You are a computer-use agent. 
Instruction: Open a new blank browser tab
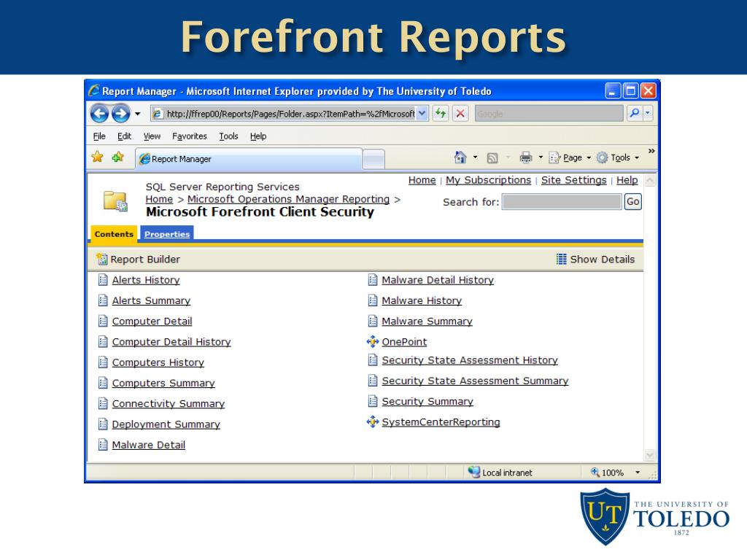click(x=373, y=159)
